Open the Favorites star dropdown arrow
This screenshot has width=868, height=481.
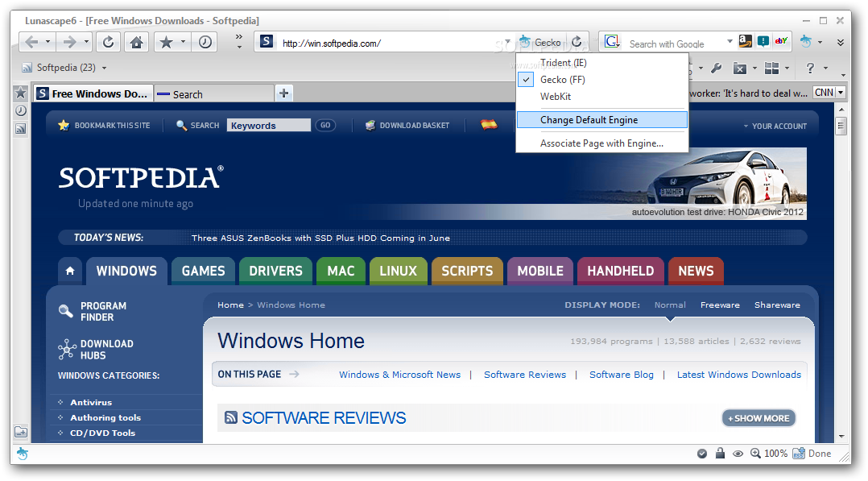(x=183, y=42)
